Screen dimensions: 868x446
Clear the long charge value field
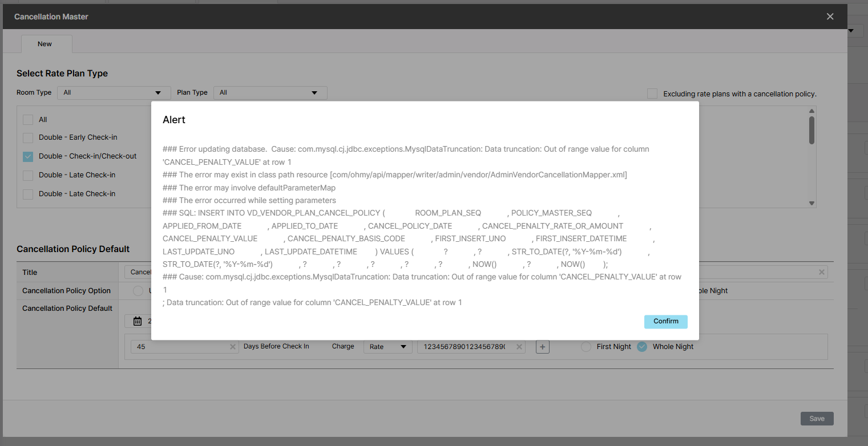pyautogui.click(x=519, y=347)
